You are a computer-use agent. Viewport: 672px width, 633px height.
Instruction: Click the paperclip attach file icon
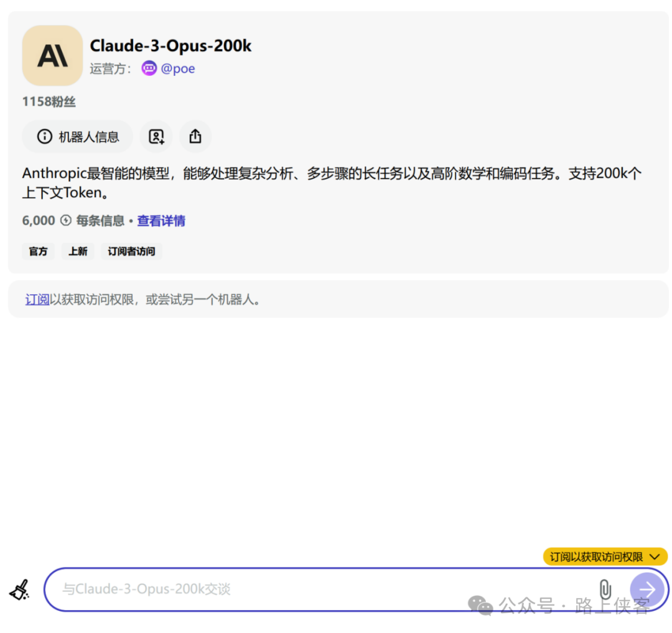(605, 589)
